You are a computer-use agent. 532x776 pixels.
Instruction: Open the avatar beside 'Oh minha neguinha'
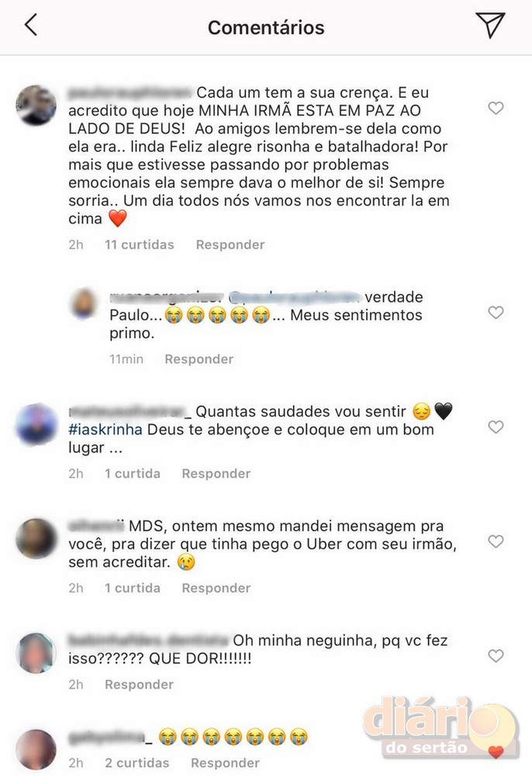click(x=36, y=653)
